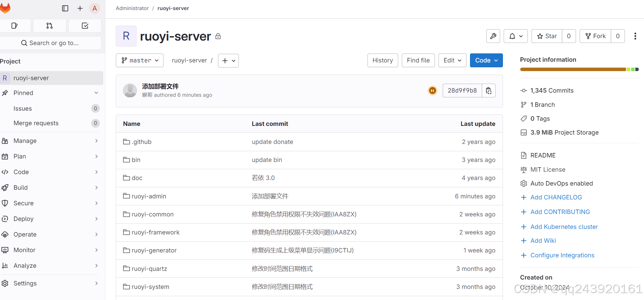The height and width of the screenshot is (300, 644).
Task: Toggle the sidebar collapse icon
Action: (65, 8)
